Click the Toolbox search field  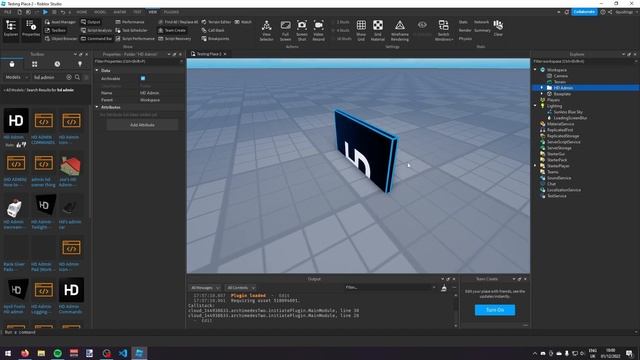(49, 77)
